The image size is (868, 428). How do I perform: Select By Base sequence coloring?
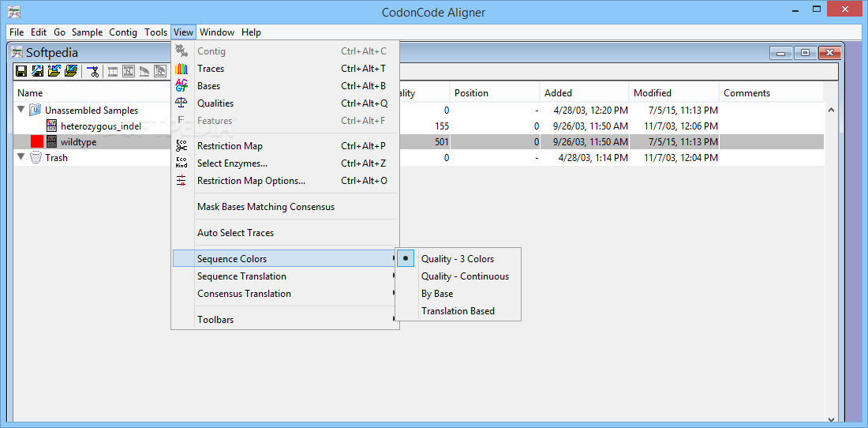pyautogui.click(x=458, y=294)
